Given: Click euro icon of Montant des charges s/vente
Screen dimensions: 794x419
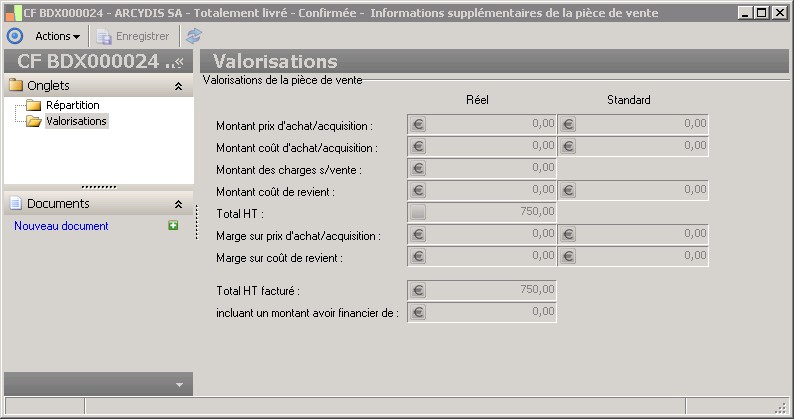Looking at the screenshot, I should [418, 168].
